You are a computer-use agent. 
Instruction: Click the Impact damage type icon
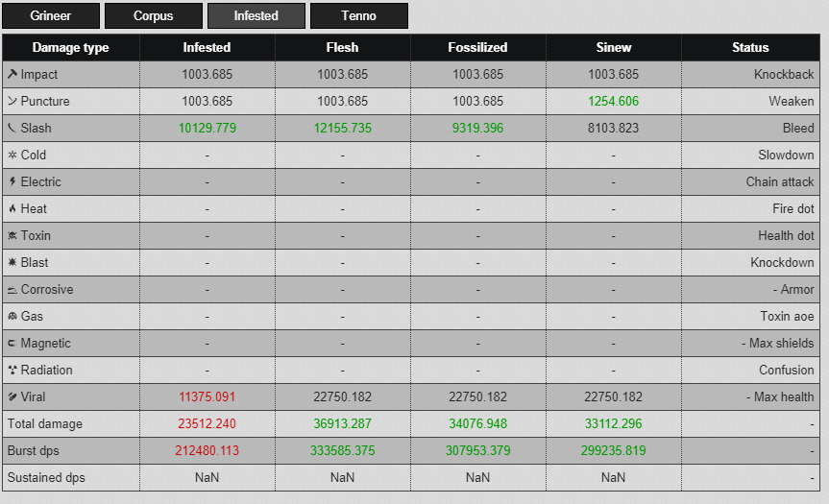[12, 75]
